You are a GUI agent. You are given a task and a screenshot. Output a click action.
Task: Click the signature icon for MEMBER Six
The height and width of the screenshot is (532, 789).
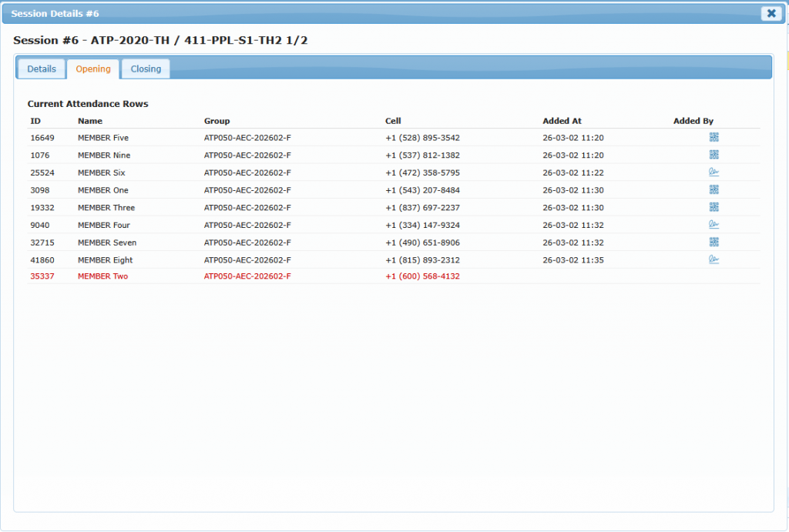(713, 172)
